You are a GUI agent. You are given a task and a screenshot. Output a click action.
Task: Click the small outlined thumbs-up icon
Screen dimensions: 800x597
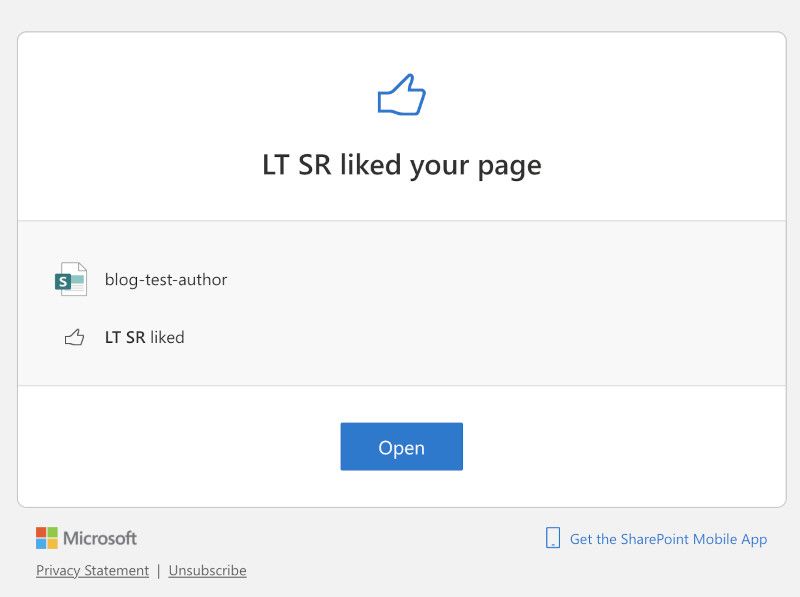tap(74, 337)
